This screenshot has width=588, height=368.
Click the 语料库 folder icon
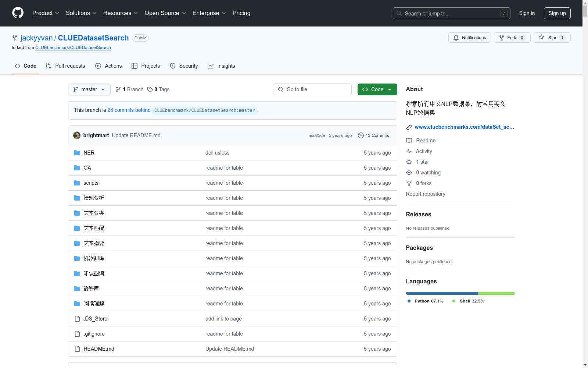[77, 289]
